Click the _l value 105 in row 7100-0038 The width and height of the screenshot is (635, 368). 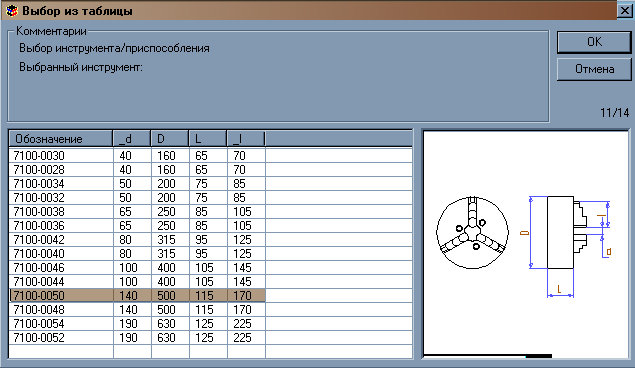coord(246,212)
